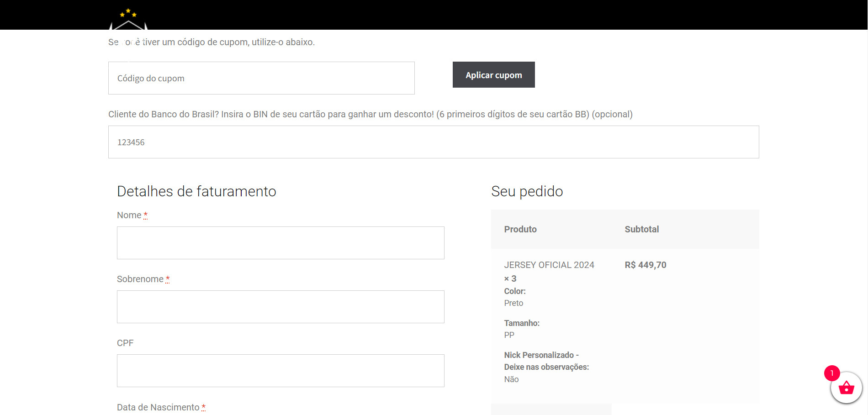The image size is (868, 415).
Task: Focus the CPF text field
Action: (x=281, y=371)
